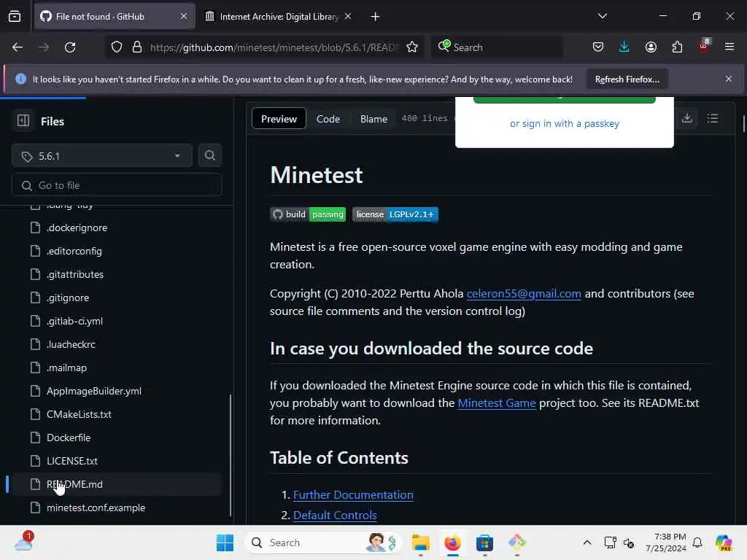Open .dockerignore in the file tree
This screenshot has height=560, width=747.
(77, 227)
